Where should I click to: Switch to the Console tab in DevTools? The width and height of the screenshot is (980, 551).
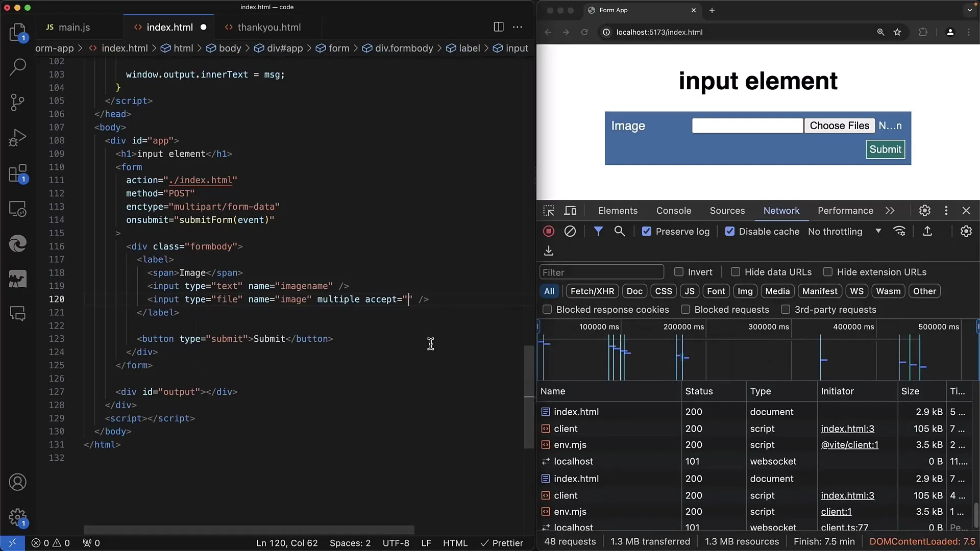674,211
